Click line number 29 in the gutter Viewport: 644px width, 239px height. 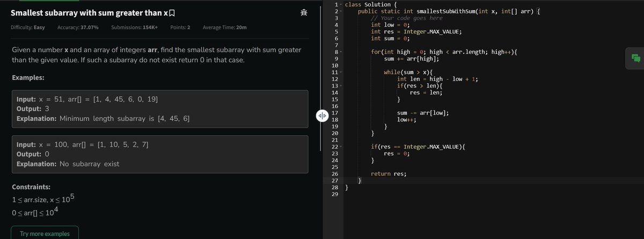(x=335, y=194)
